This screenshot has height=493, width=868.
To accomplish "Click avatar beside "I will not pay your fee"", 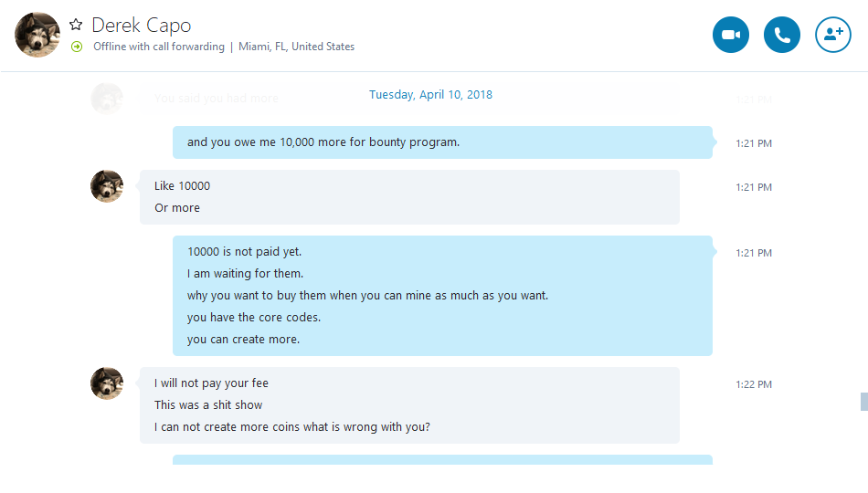I will point(107,383).
